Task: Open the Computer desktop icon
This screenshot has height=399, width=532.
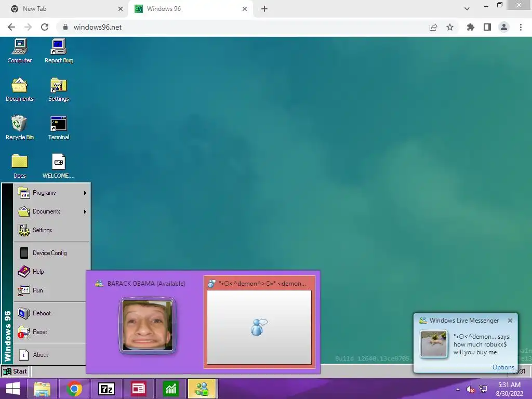Action: [x=19, y=51]
